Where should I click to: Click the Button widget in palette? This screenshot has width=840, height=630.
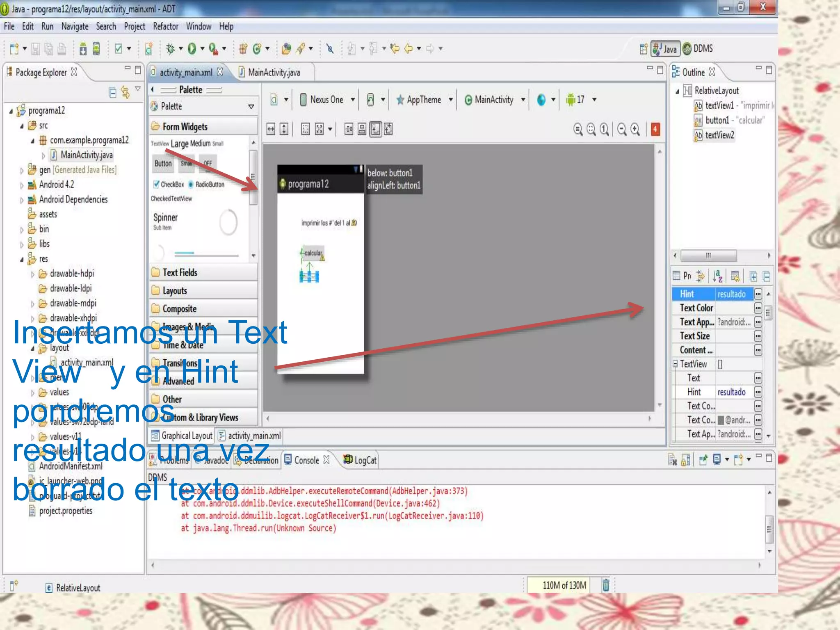click(x=163, y=163)
